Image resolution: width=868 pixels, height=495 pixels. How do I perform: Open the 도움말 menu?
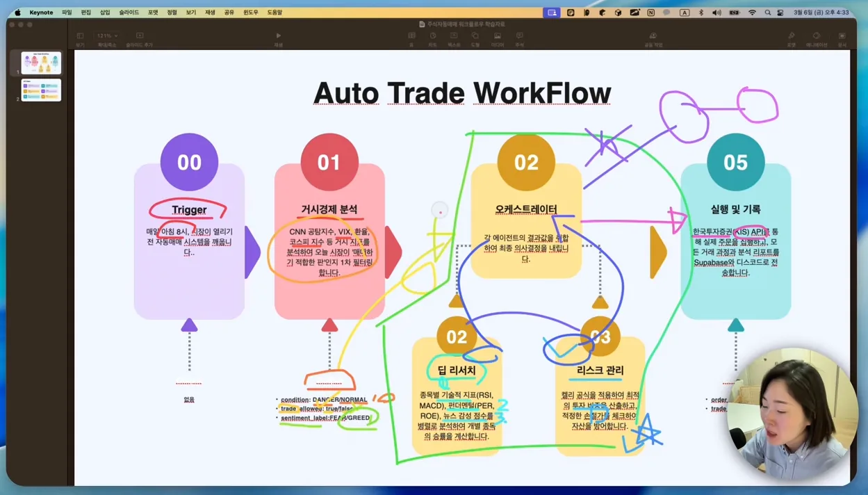[x=275, y=13]
